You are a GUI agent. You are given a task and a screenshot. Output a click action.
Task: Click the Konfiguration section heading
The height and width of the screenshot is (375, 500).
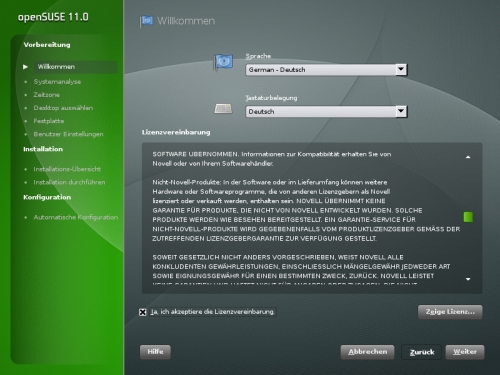coord(47,197)
